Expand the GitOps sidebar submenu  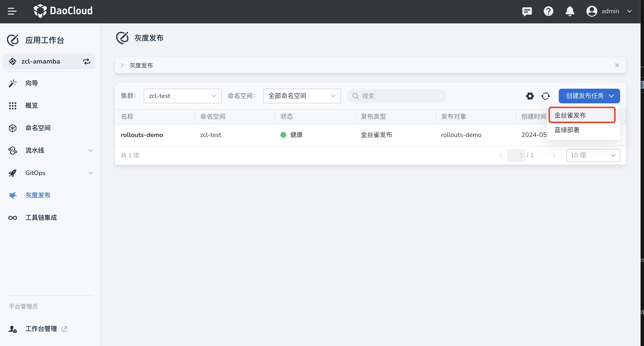pos(91,173)
